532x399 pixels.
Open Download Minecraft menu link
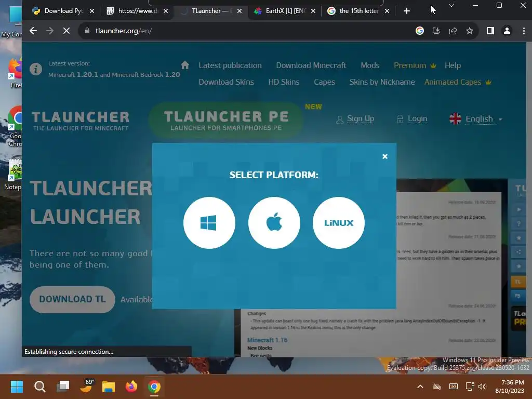[x=311, y=65]
